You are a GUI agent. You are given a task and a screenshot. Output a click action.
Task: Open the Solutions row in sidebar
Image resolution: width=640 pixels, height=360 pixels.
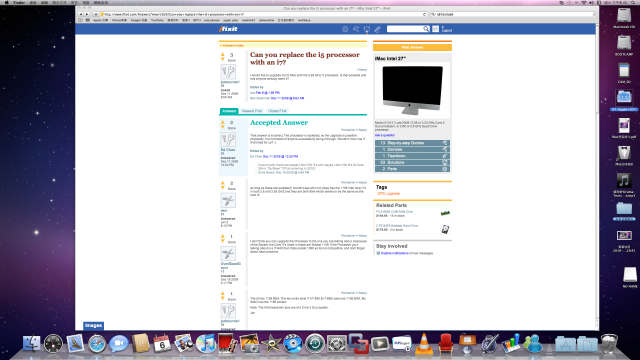[x=412, y=162]
